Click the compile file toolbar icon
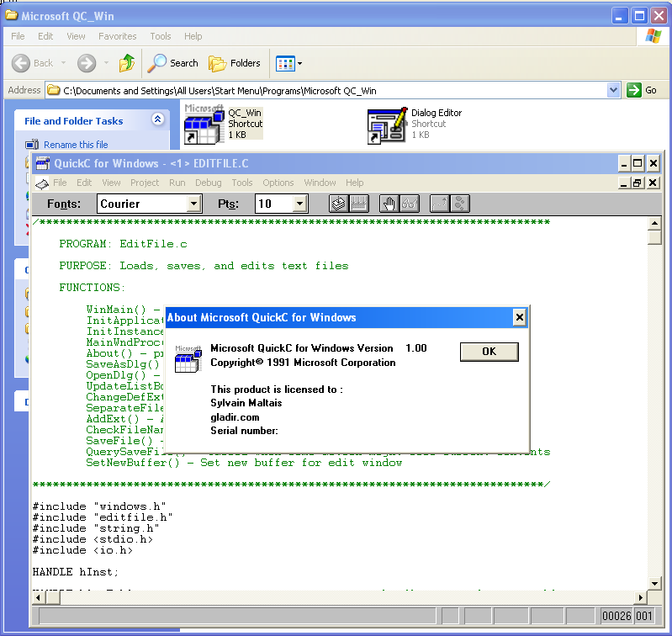 pyautogui.click(x=339, y=204)
